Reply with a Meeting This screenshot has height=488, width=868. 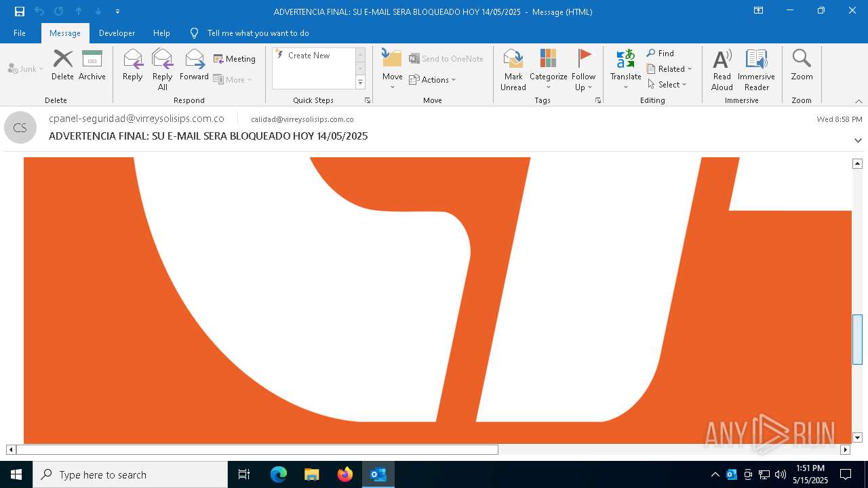click(x=235, y=59)
